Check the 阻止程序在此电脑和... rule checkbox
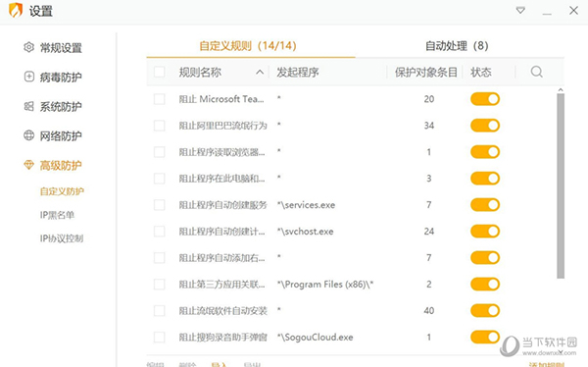Screen dimensions: 588x367 (x=160, y=179)
